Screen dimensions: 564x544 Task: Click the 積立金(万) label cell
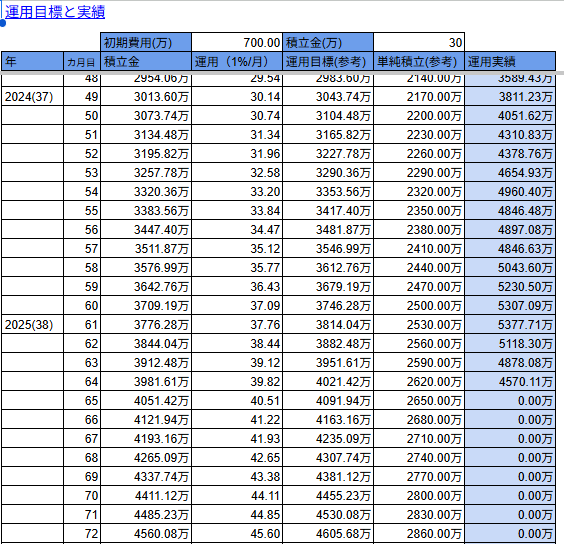pyautogui.click(x=328, y=43)
